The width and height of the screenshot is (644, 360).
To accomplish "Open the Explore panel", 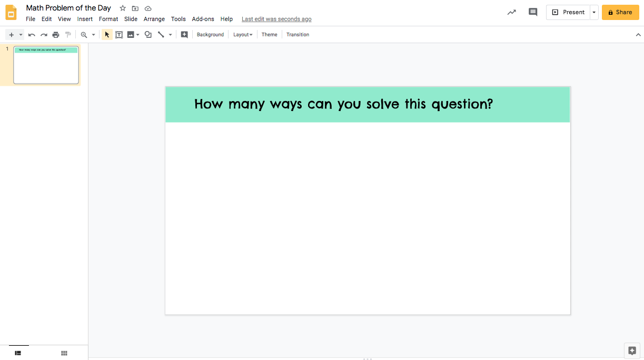I will coord(632,350).
